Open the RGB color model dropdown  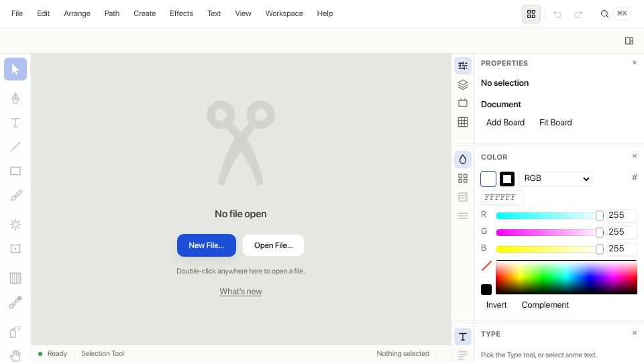pos(555,178)
